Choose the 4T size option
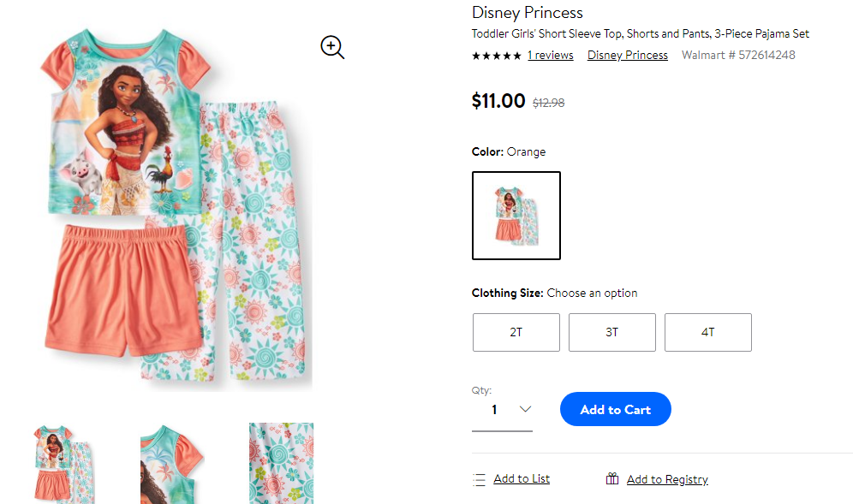 [x=707, y=332]
